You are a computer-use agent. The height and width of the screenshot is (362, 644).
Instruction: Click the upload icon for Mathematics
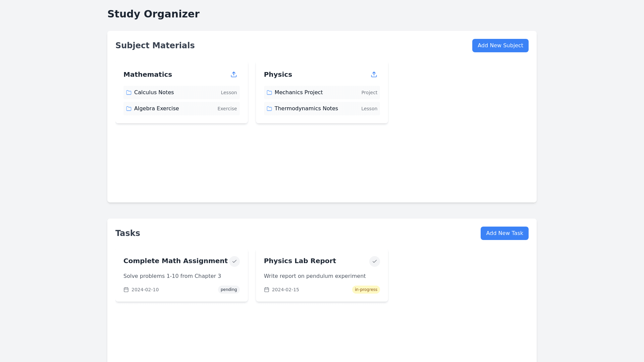(x=234, y=74)
